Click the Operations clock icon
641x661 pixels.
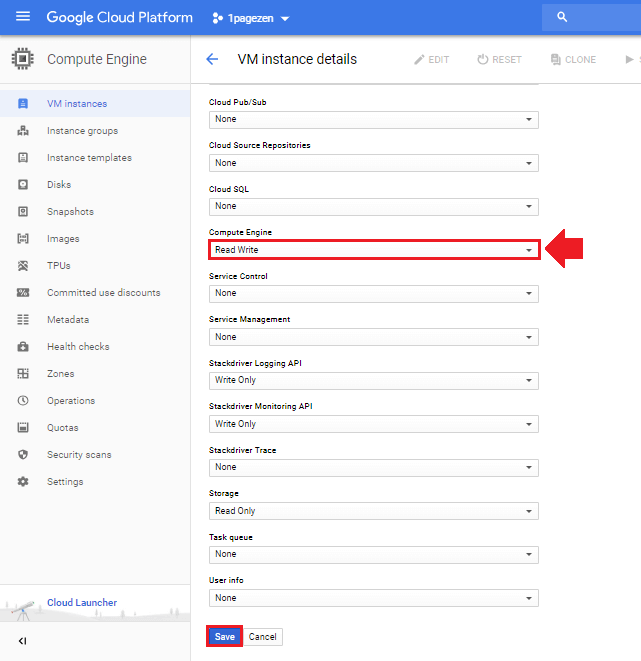[23, 400]
